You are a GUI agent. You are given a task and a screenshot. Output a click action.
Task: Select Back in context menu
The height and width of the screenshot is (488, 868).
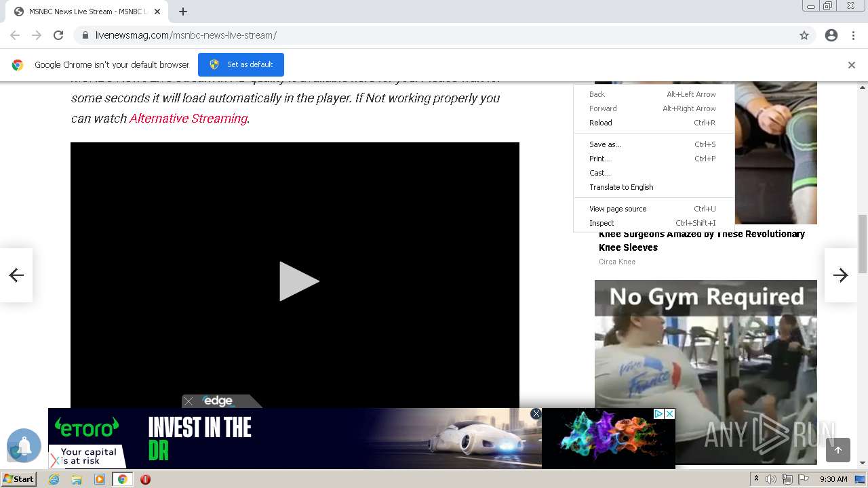click(654, 94)
